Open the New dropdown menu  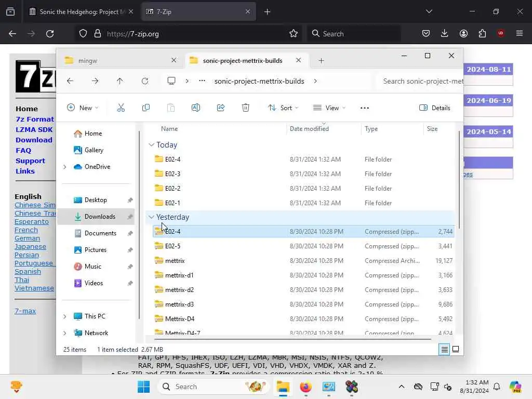(x=83, y=108)
